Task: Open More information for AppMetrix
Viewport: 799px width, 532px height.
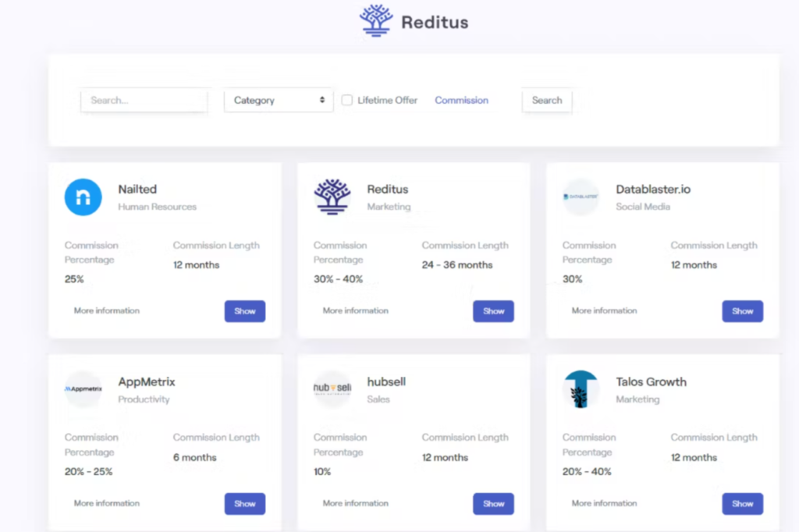Action: 106,503
